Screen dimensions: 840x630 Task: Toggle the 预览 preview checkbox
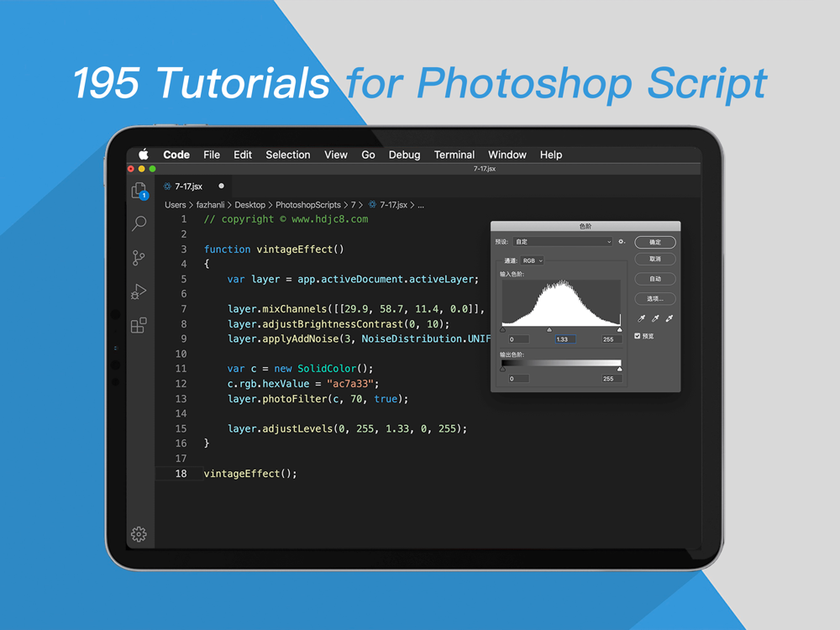tap(638, 336)
